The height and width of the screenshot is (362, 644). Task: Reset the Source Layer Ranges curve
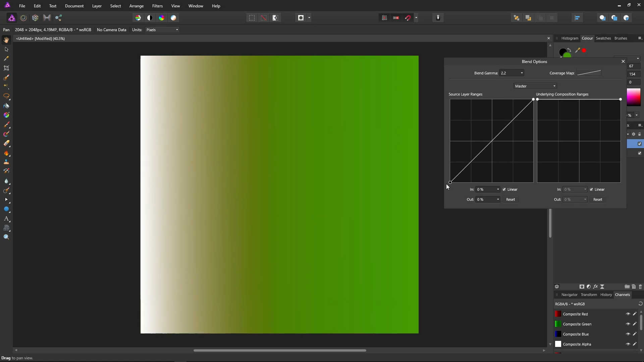(510, 199)
